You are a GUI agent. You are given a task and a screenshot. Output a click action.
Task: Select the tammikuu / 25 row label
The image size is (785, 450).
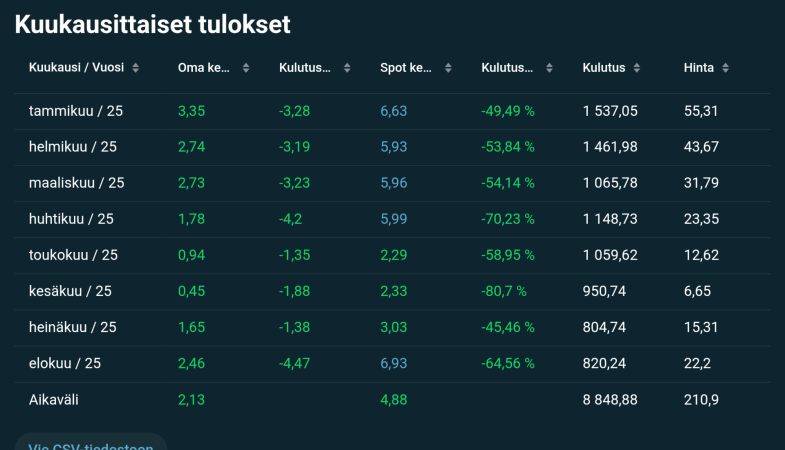76,111
